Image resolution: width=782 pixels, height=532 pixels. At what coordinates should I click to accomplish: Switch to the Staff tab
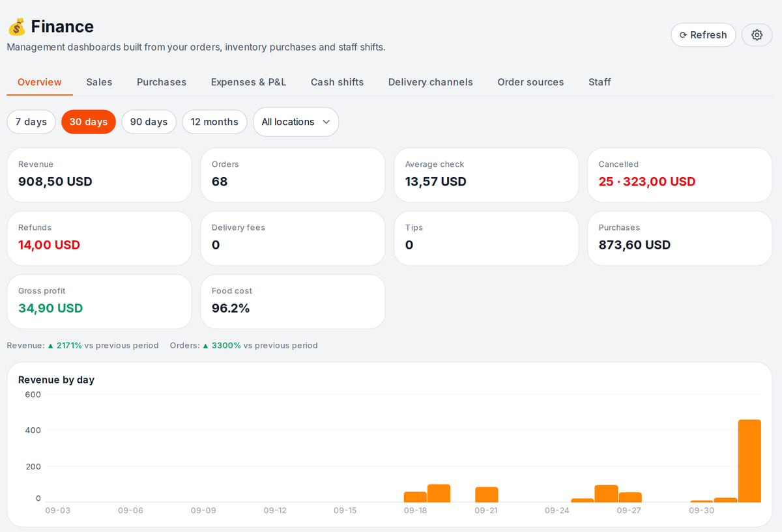600,82
